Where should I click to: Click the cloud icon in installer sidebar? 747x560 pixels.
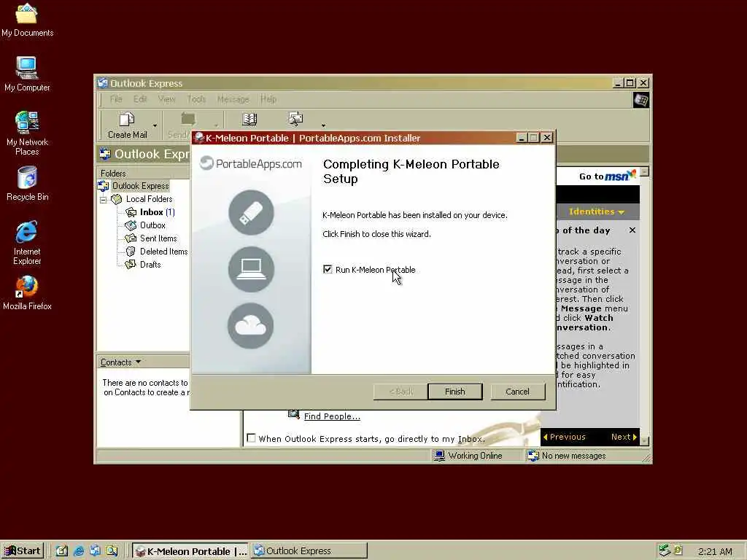coord(251,326)
